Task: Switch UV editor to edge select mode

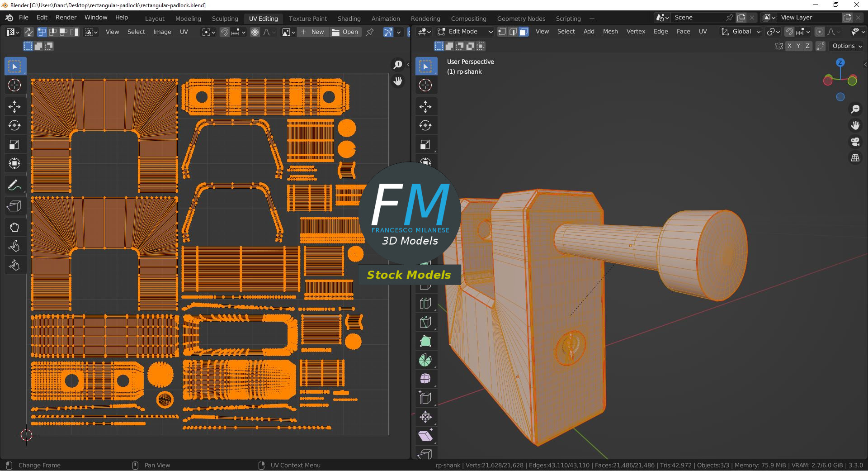Action: click(53, 32)
